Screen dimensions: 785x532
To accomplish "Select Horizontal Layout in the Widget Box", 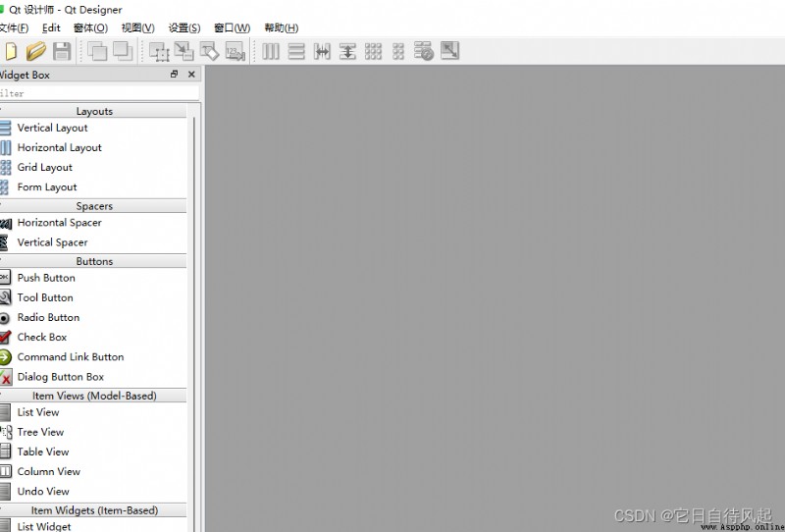I will pyautogui.click(x=93, y=148).
